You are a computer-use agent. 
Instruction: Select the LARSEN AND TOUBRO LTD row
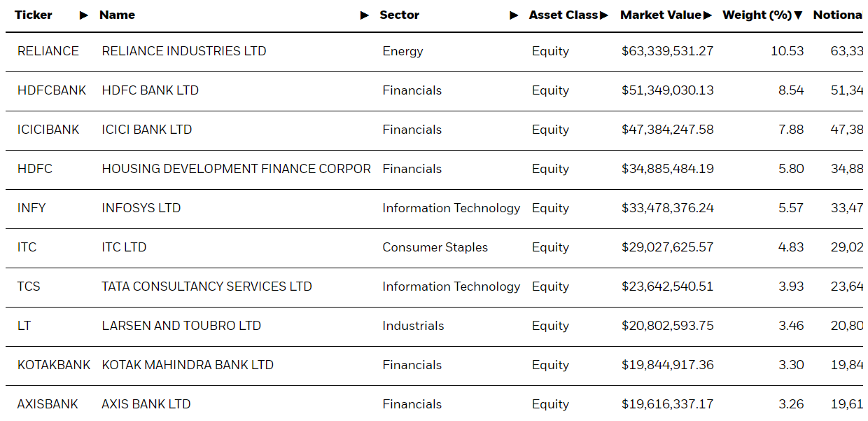click(434, 326)
